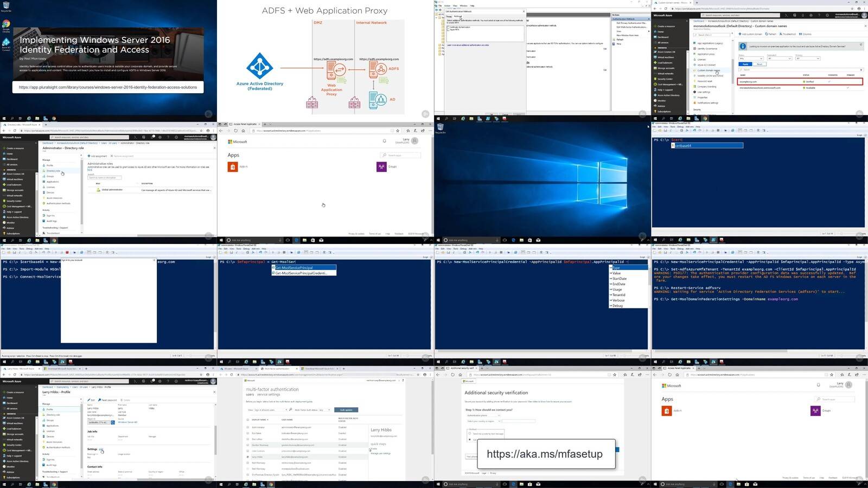Image resolution: width=868 pixels, height=488 pixels.
Task: Click 'Add assignment' in Directory role blade
Action: pyautogui.click(x=97, y=156)
